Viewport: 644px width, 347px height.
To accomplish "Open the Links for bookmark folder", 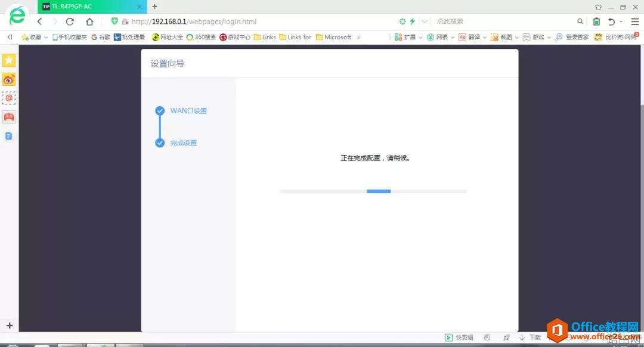I will pos(295,37).
